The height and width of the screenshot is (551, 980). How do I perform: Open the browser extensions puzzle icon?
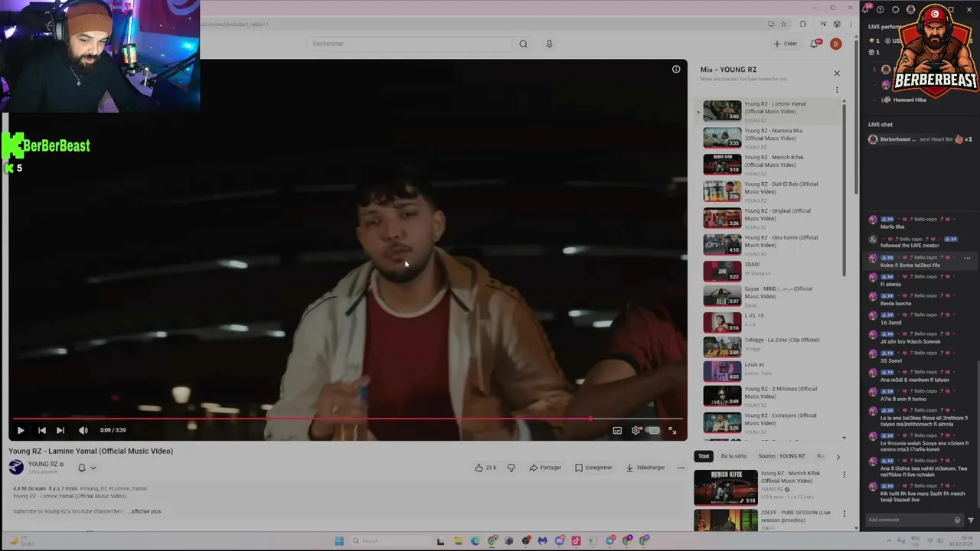(x=802, y=24)
